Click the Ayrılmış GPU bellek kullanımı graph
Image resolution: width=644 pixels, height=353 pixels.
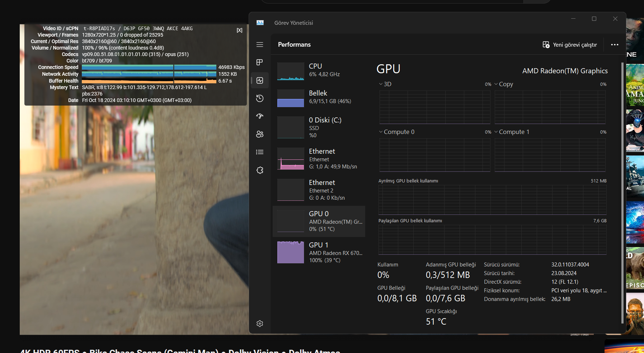[x=492, y=200]
